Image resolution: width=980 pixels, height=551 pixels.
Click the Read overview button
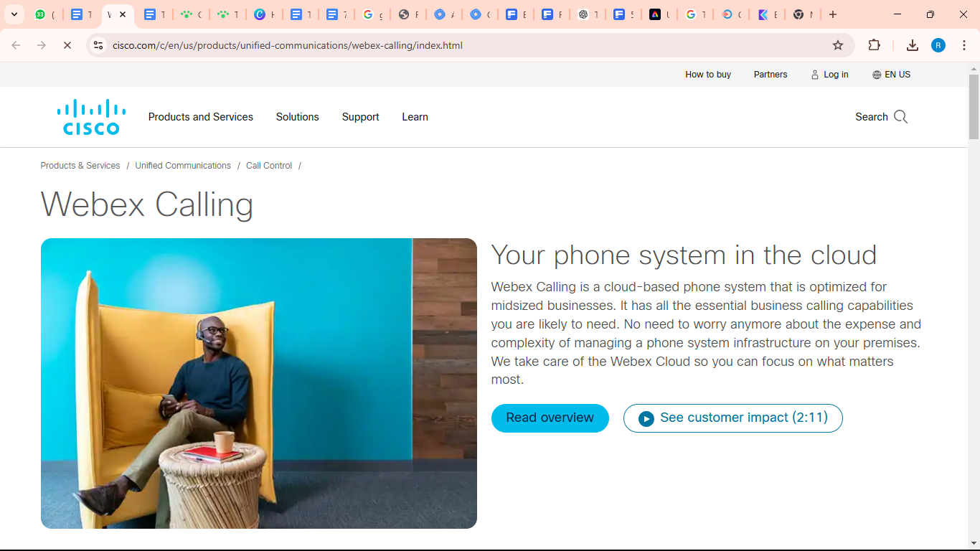(550, 418)
